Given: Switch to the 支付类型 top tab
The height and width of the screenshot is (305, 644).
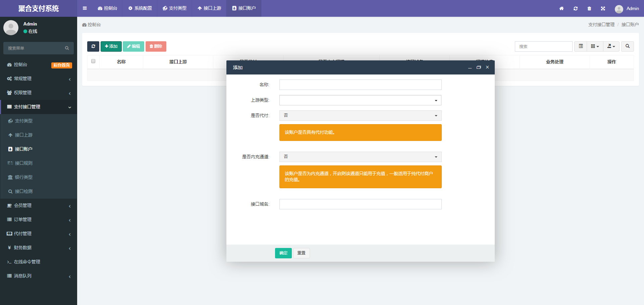Looking at the screenshot, I should (x=174, y=8).
